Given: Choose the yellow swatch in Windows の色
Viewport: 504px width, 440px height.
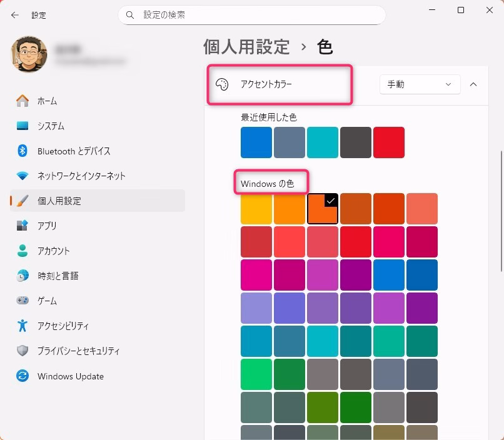Looking at the screenshot, I should pyautogui.click(x=256, y=209).
